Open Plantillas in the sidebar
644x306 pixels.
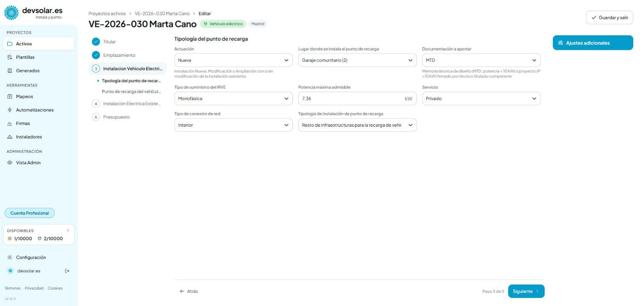pos(39,57)
